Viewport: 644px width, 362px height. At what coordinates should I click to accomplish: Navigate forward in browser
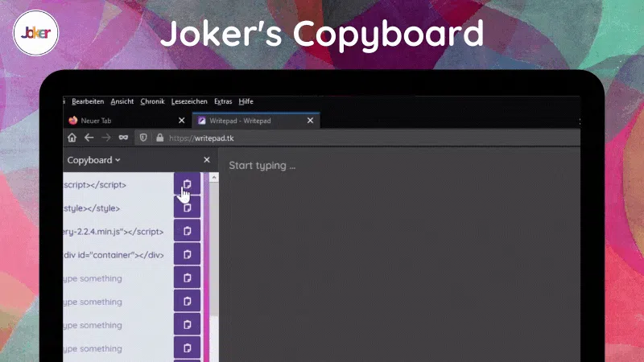106,138
